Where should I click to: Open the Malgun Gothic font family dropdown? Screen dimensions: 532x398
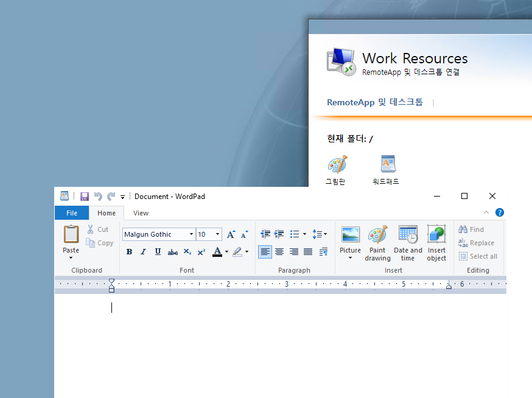tap(191, 234)
